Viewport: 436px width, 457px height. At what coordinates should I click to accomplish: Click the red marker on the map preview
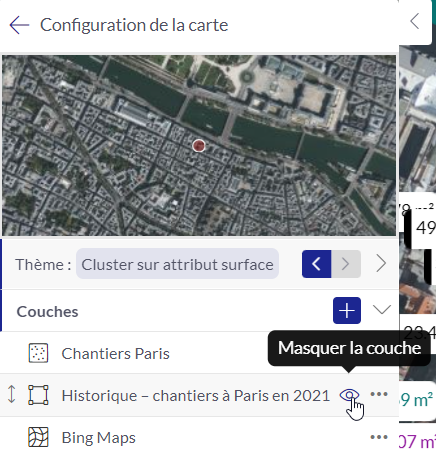tap(199, 146)
